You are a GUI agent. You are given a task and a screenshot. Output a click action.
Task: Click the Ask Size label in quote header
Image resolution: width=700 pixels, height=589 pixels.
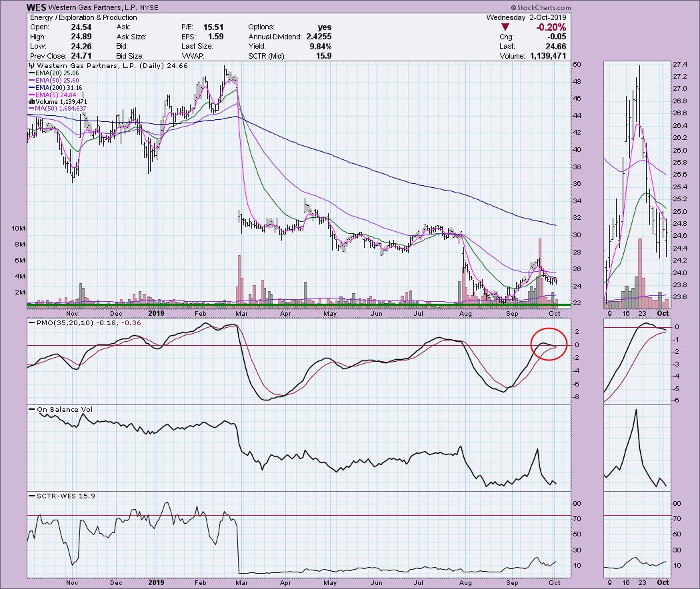pyautogui.click(x=131, y=37)
